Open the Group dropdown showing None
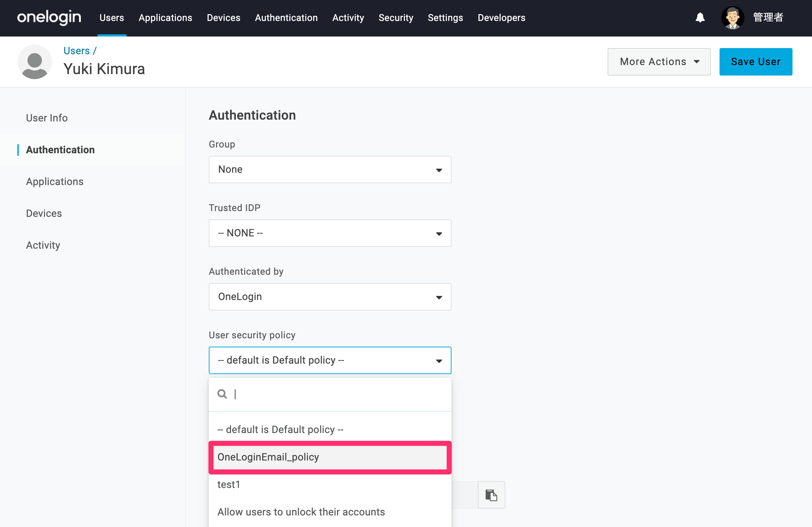This screenshot has width=812, height=527. point(330,170)
